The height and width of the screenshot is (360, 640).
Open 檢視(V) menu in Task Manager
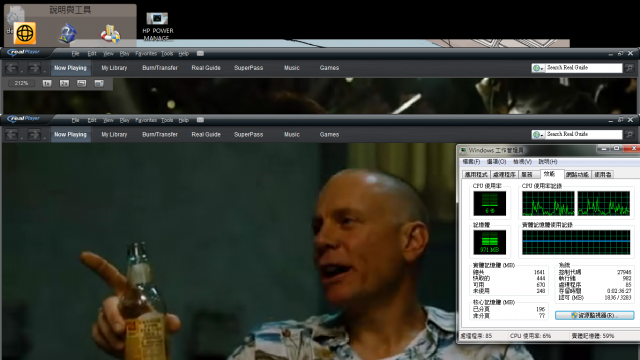click(522, 162)
